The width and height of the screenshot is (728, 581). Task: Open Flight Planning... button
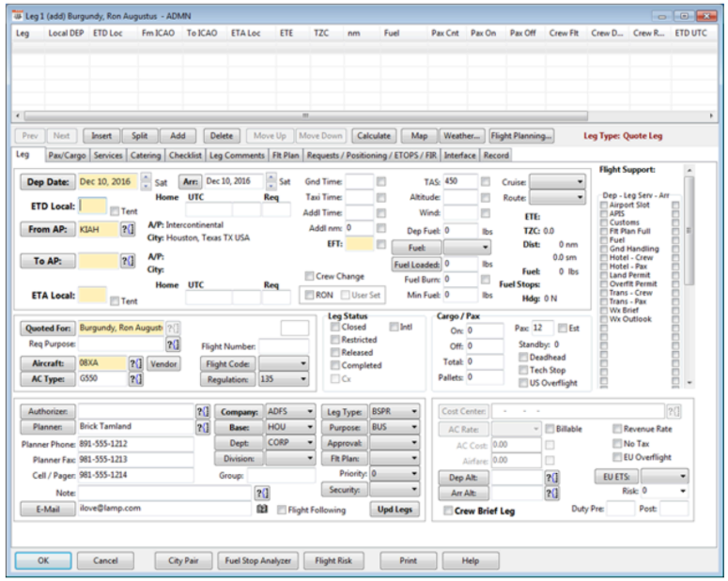(521, 136)
